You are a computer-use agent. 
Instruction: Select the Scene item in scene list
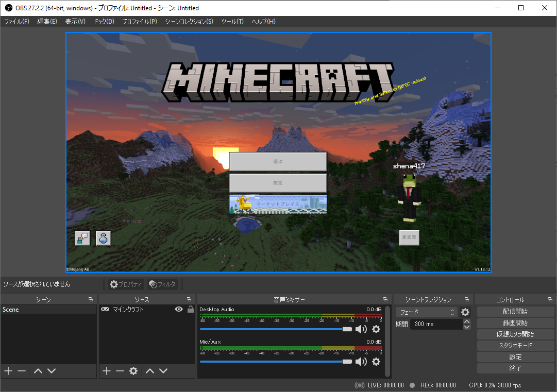[x=11, y=310]
